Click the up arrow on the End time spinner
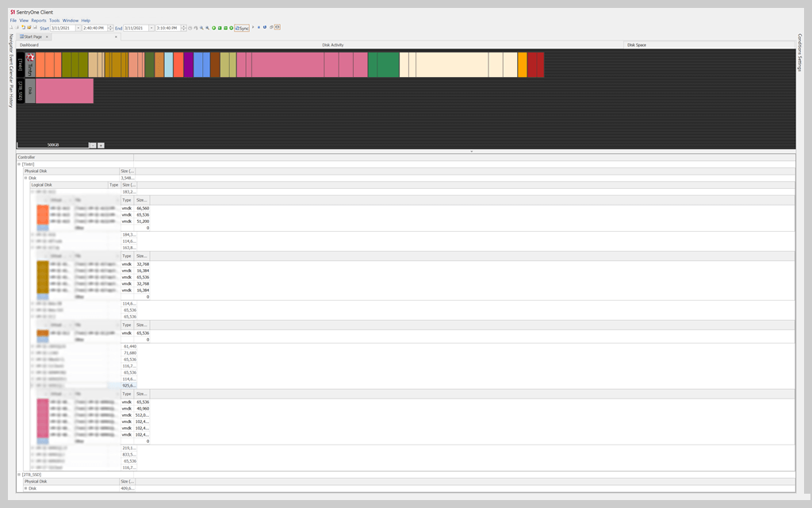 [183, 25]
